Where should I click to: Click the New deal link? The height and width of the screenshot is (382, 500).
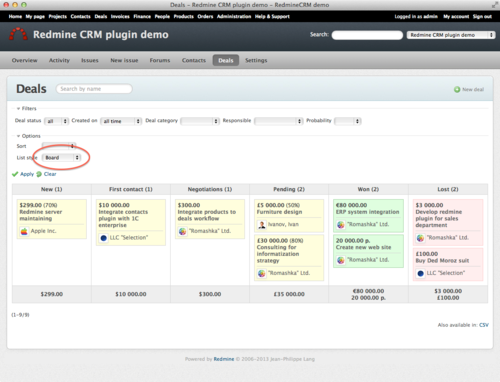pyautogui.click(x=473, y=89)
